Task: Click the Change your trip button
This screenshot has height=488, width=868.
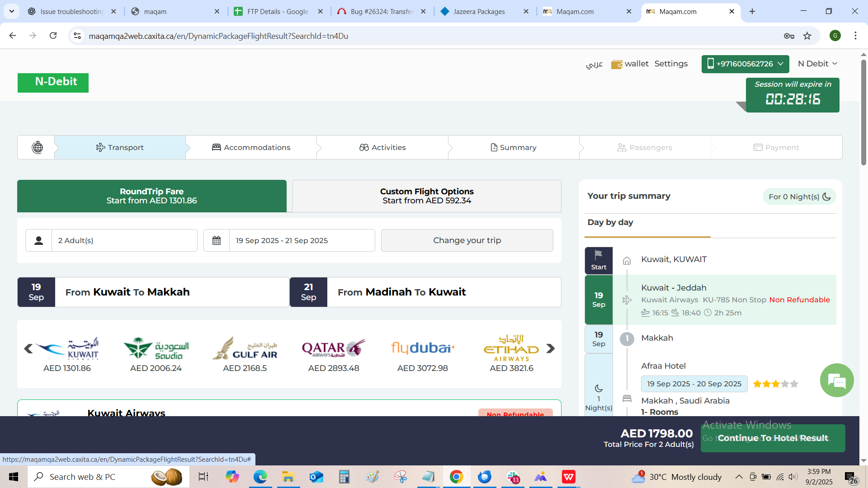Action: [467, 240]
